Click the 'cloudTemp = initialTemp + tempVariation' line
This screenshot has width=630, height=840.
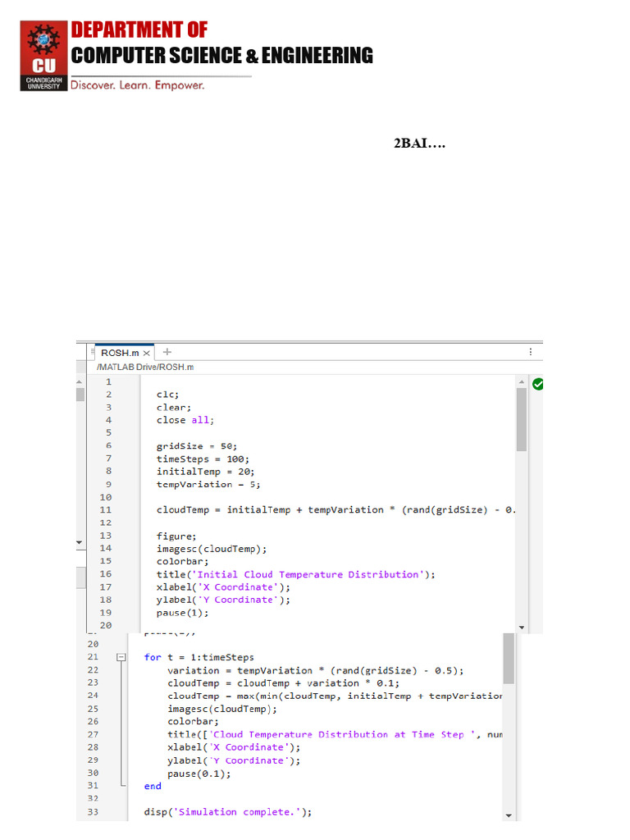coord(336,510)
